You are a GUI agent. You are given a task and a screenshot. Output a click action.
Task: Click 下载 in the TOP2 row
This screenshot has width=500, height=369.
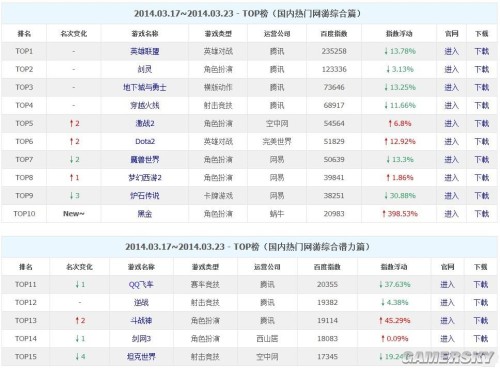482,69
